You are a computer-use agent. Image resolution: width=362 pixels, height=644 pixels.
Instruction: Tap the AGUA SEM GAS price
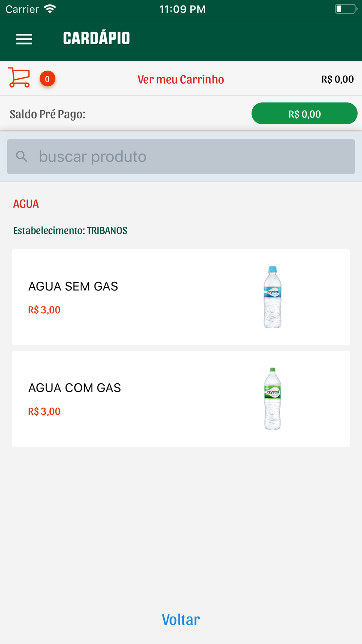[x=44, y=310]
